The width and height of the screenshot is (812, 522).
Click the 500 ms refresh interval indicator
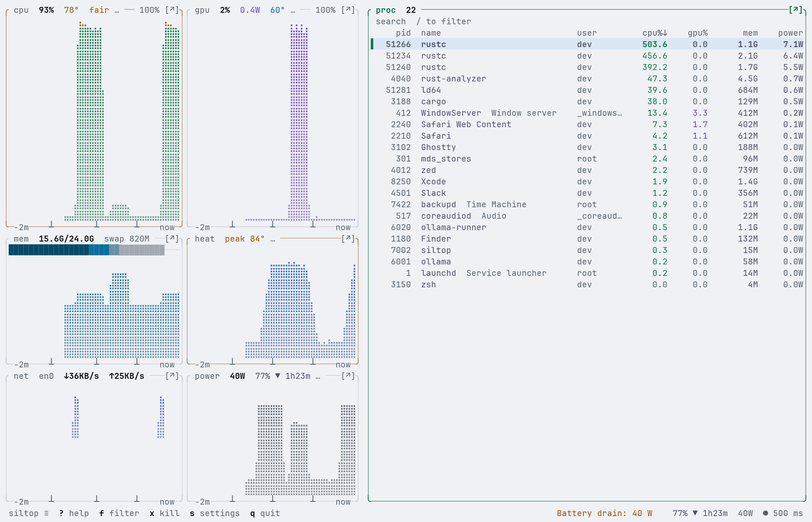(x=783, y=513)
